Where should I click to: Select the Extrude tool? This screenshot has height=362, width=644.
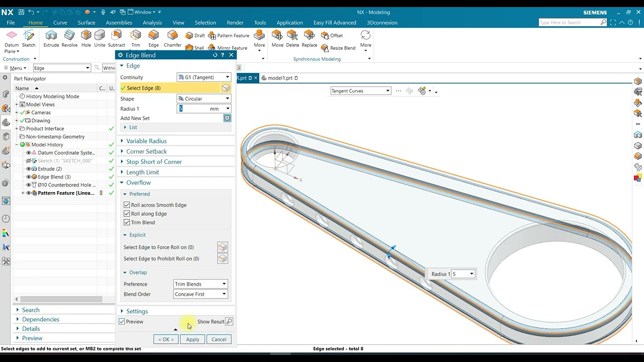pos(51,39)
